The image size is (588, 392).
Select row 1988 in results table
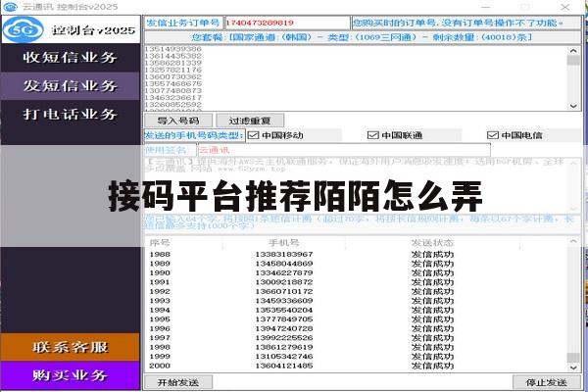(x=357, y=255)
